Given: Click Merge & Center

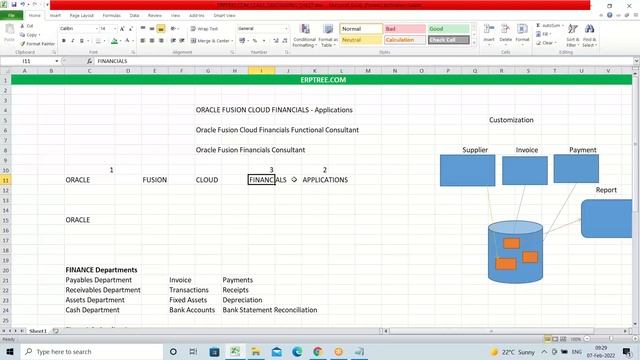Looking at the screenshot, I should point(210,41).
